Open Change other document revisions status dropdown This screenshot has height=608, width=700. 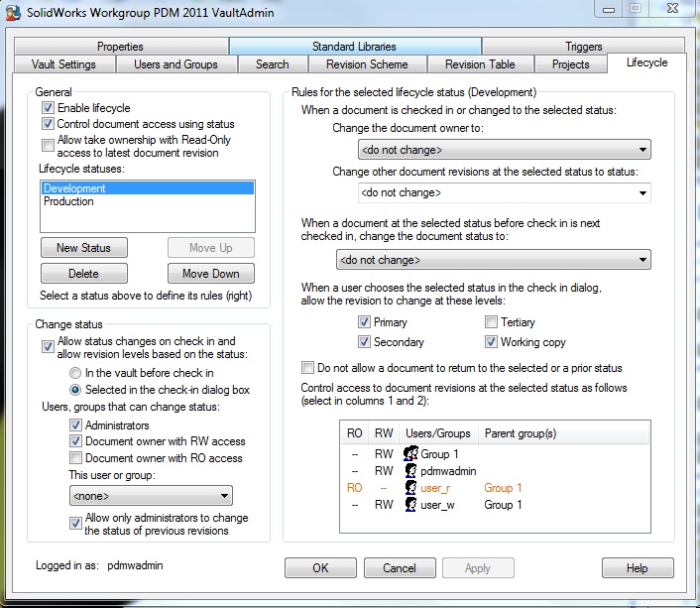pyautogui.click(x=505, y=193)
